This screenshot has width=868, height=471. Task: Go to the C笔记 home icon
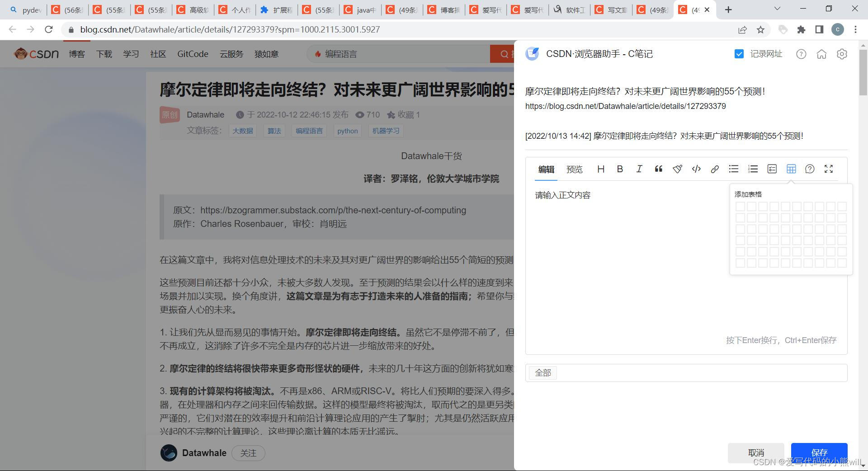(821, 54)
